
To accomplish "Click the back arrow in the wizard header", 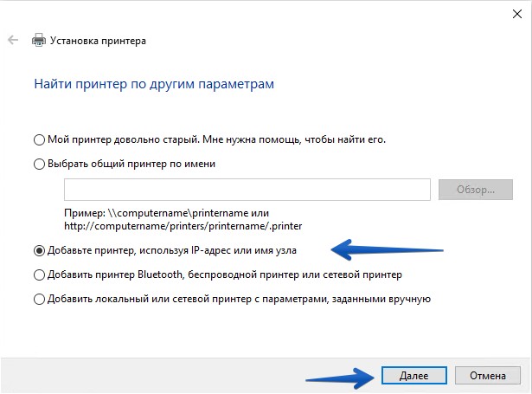I will [x=12, y=40].
